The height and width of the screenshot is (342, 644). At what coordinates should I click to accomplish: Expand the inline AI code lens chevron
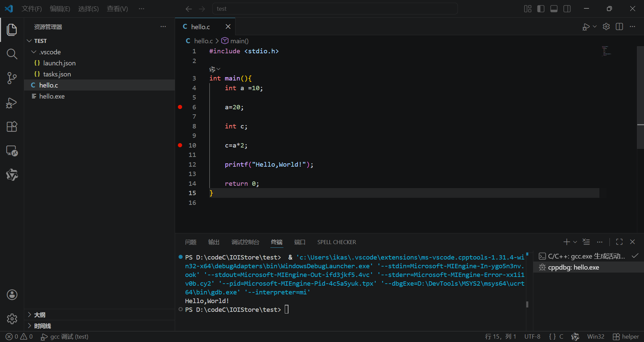point(218,69)
